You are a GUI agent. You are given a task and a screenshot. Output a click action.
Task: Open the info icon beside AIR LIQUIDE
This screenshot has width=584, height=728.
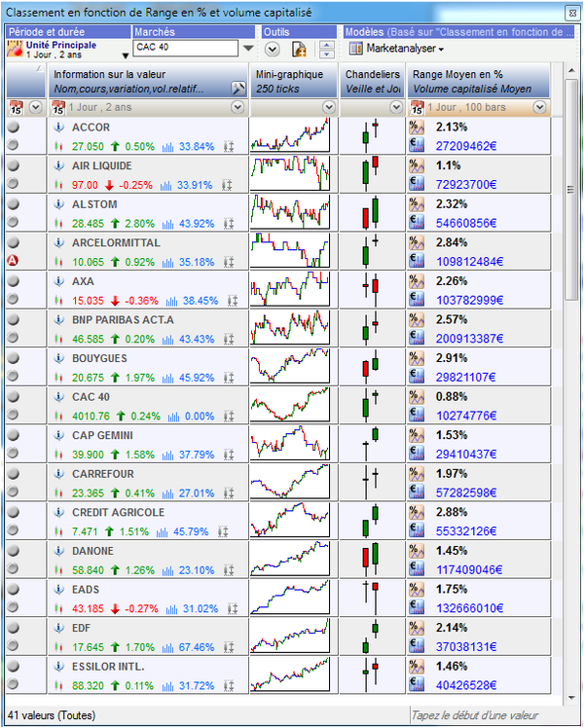point(58,165)
